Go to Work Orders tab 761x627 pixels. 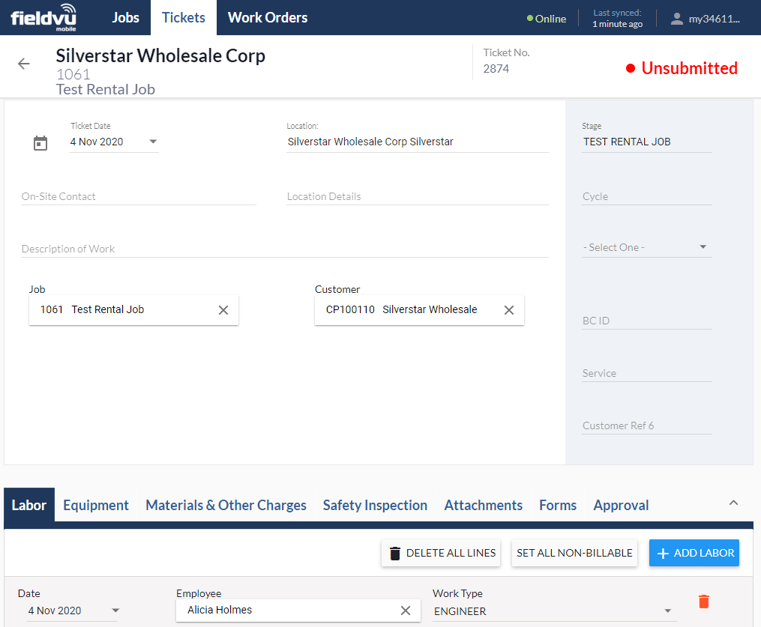click(267, 17)
